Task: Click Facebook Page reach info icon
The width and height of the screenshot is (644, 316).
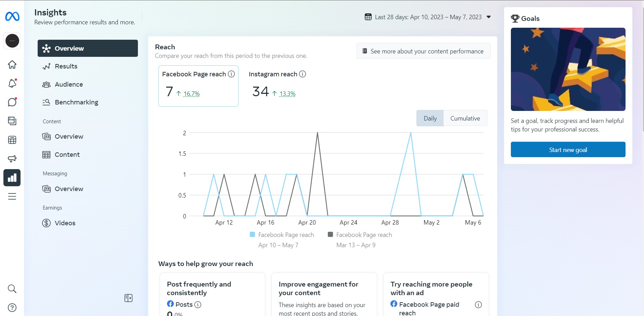Action: (231, 74)
